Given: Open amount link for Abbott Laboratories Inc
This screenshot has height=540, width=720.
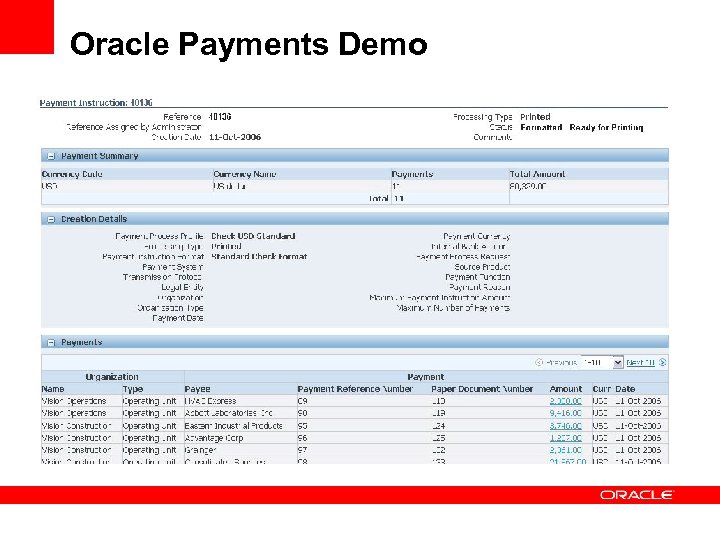Looking at the screenshot, I should pyautogui.click(x=565, y=413).
